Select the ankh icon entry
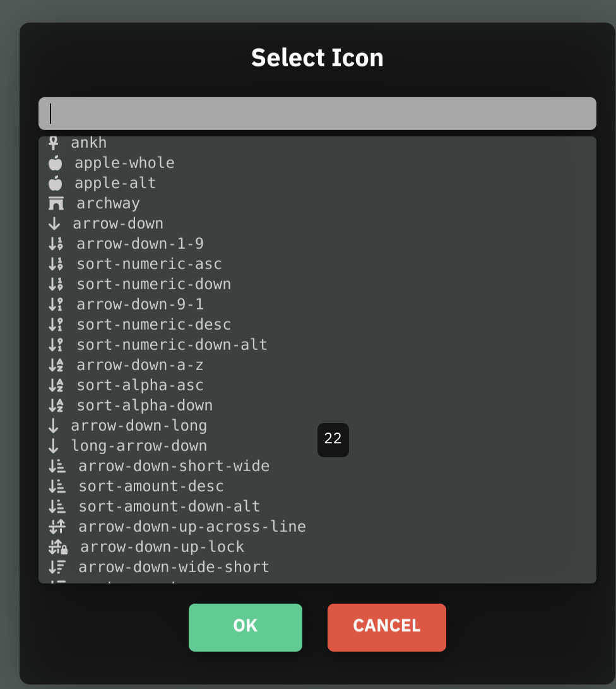The height and width of the screenshot is (689, 616). 78,143
